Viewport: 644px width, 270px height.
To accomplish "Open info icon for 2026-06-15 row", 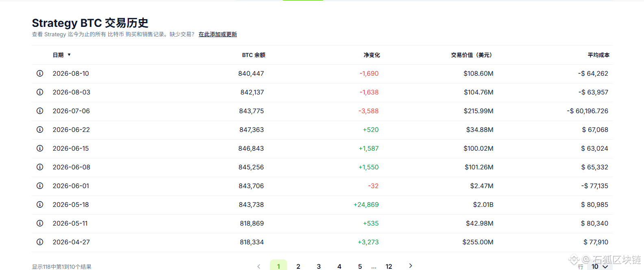I will (x=40, y=148).
